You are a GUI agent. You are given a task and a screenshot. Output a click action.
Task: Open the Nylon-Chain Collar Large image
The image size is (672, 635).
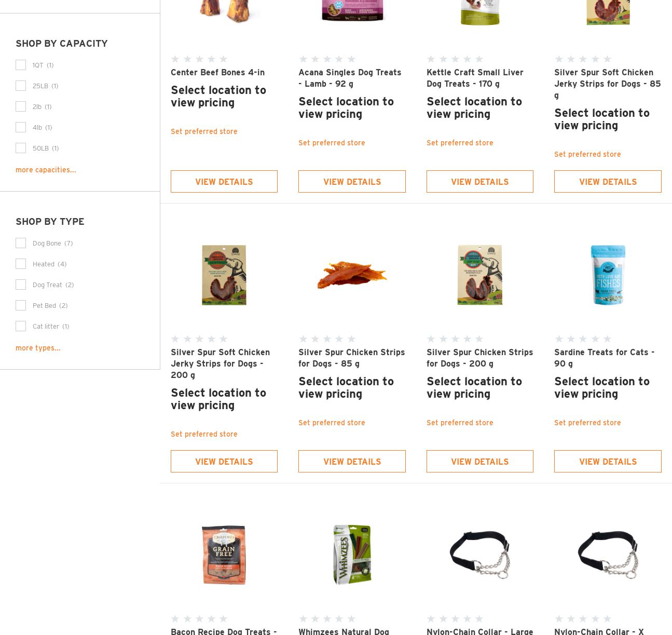479,555
